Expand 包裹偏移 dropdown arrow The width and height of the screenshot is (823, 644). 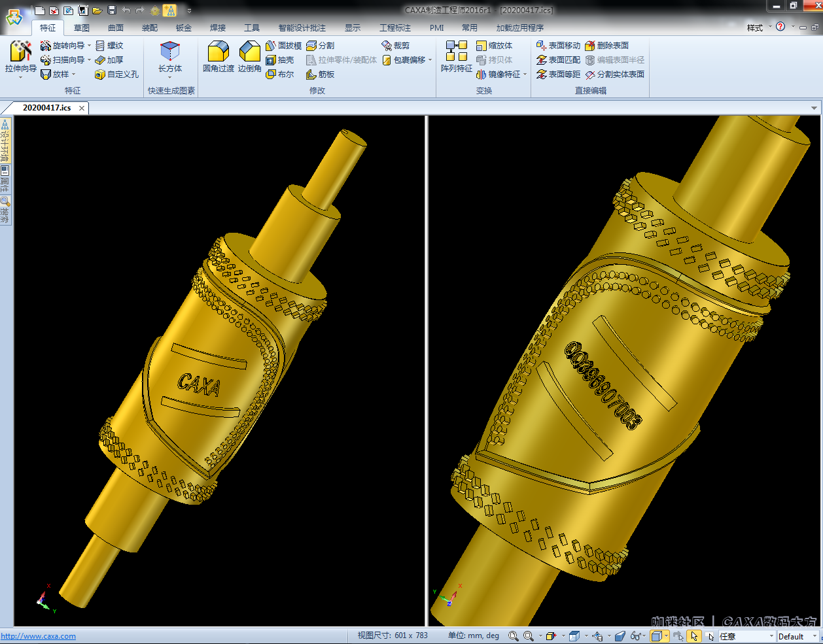(430, 60)
